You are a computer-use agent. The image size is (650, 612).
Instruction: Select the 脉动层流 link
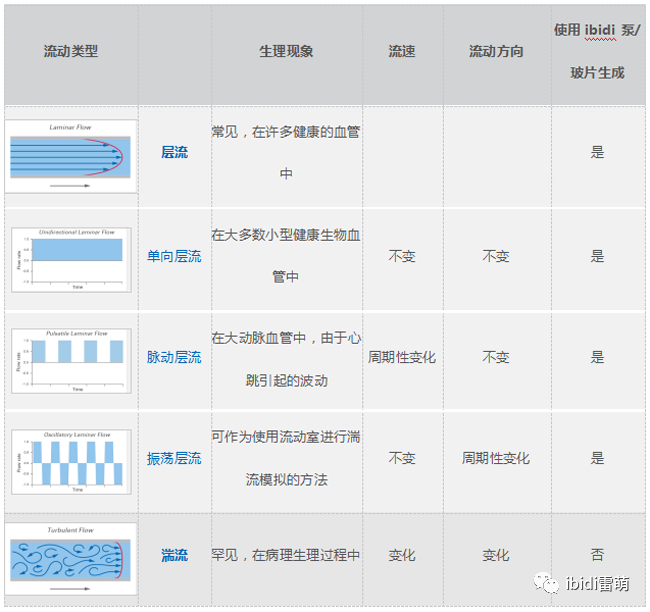174,357
